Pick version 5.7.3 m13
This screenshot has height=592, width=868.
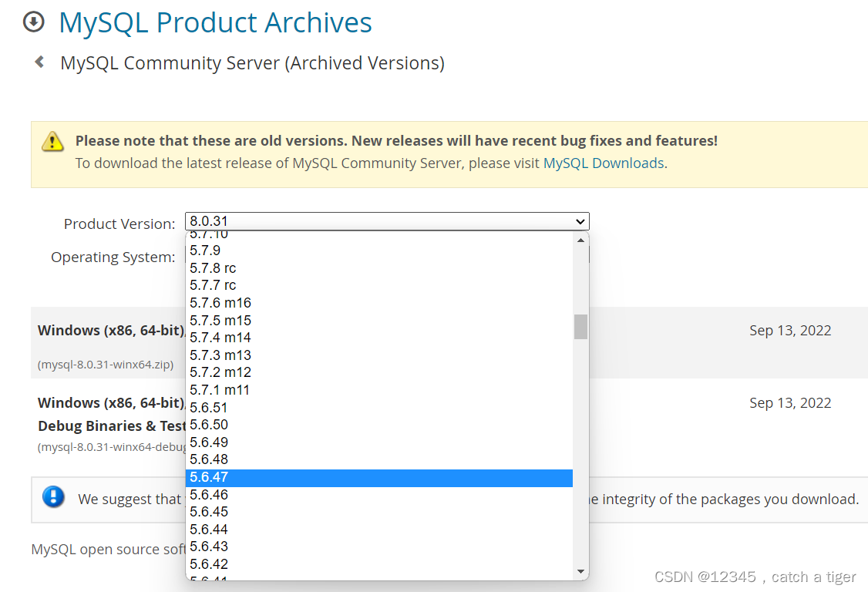coord(379,355)
